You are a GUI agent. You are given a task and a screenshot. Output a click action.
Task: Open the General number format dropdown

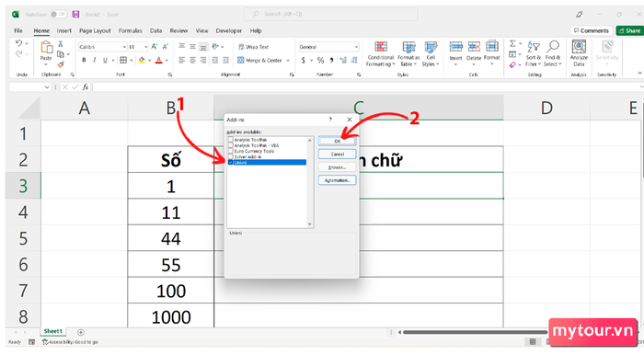356,47
